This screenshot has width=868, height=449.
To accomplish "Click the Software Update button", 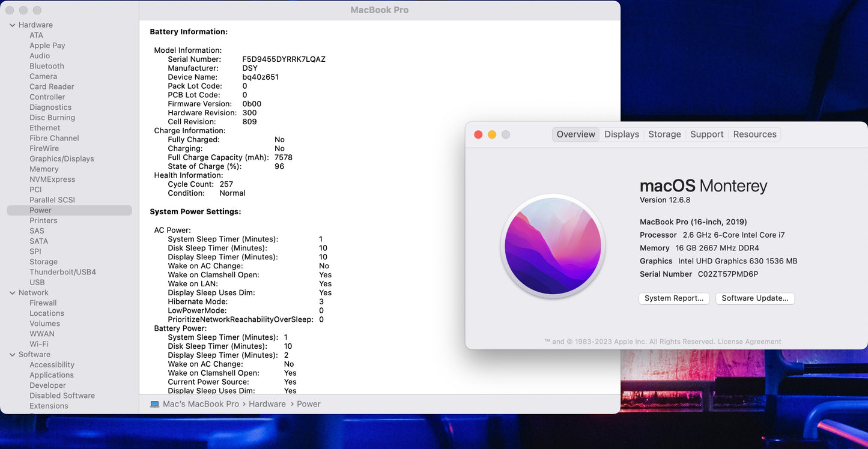I will tap(754, 298).
